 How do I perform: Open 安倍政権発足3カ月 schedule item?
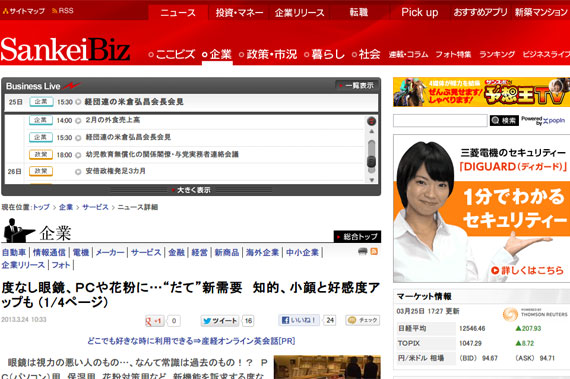coord(116,171)
